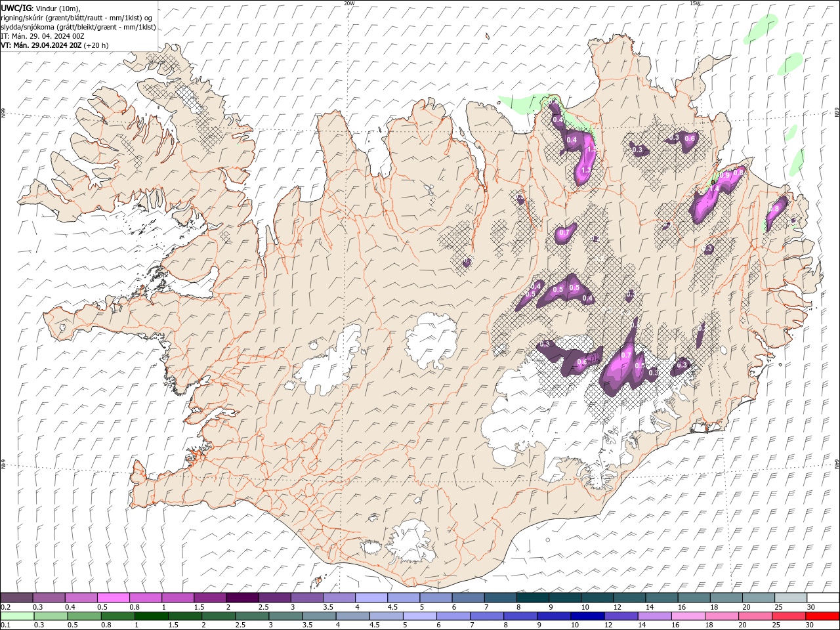The height and width of the screenshot is (630, 840).
Task: Select the light blue 5 rain-scale swatch
Action: (419, 616)
